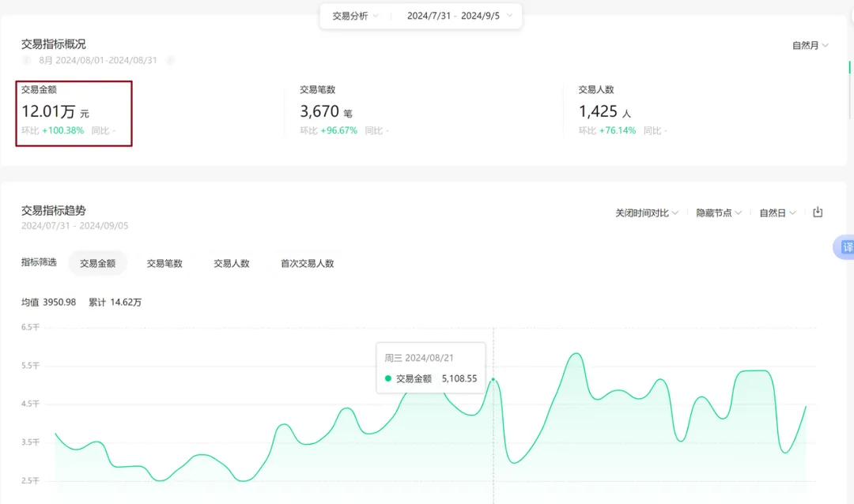Image resolution: width=854 pixels, height=504 pixels.
Task: Go to next month arrow after 2024/08/31
Action: click(171, 60)
